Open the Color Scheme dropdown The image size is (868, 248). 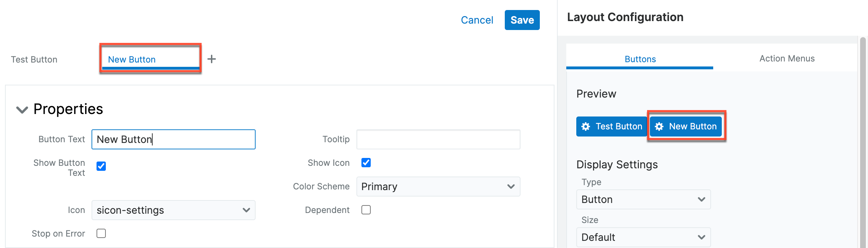(x=438, y=187)
